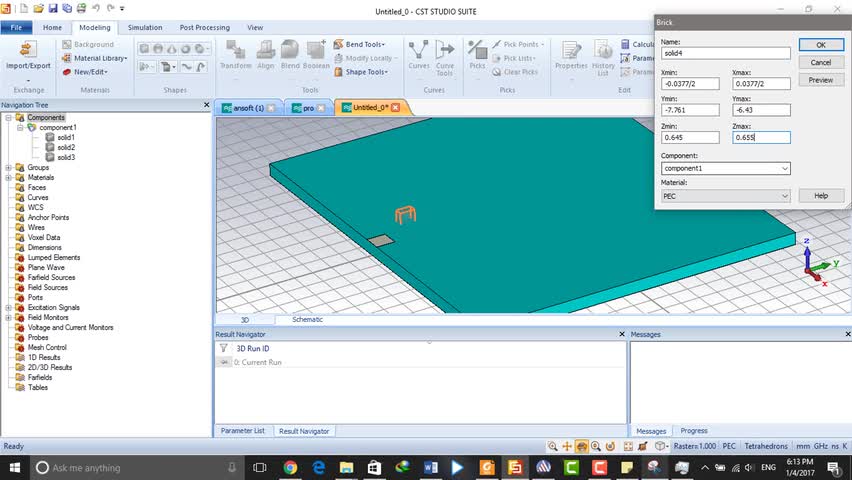Click the print icon in quick access toolbar
The width and height of the screenshot is (852, 480).
81,8
